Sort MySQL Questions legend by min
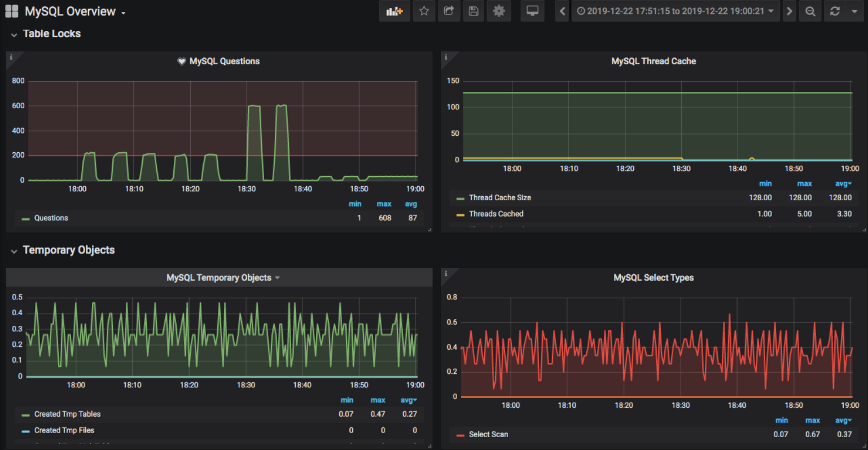 [355, 204]
